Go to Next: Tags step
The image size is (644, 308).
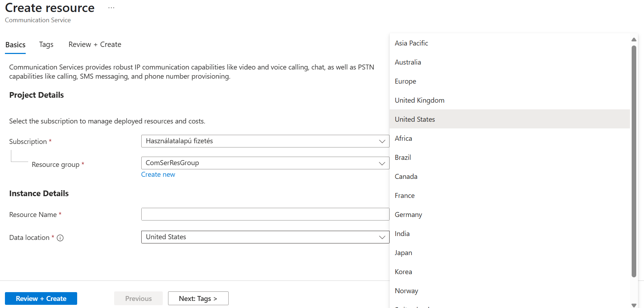pos(198,298)
